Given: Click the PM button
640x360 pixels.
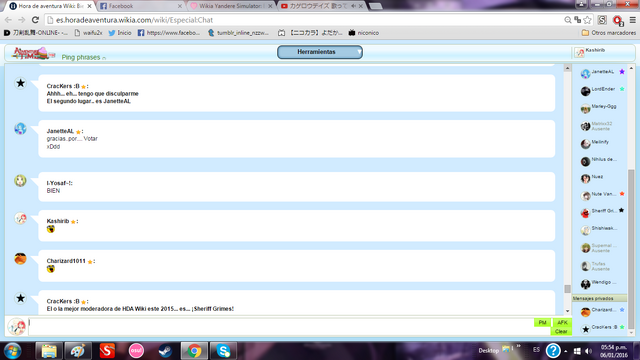Looking at the screenshot, I should [542, 322].
